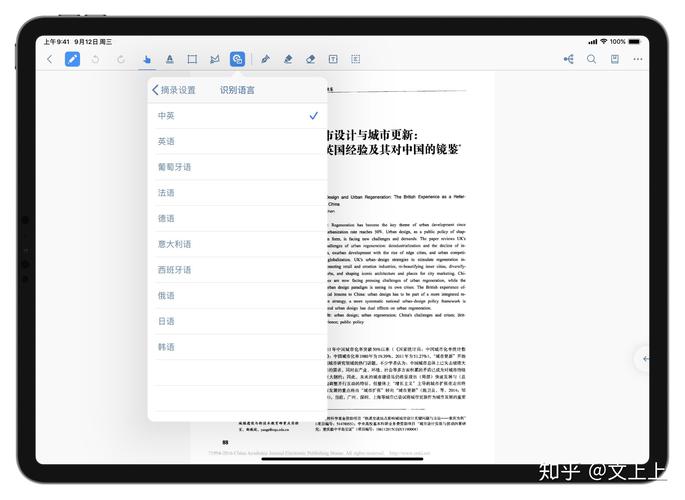This screenshot has width=685, height=500.
Task: Click the undo arrow icon
Action: 95,59
